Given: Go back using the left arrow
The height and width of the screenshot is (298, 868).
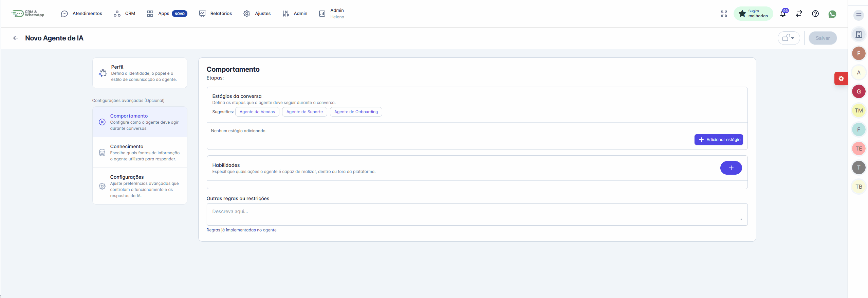Looking at the screenshot, I should click(16, 38).
